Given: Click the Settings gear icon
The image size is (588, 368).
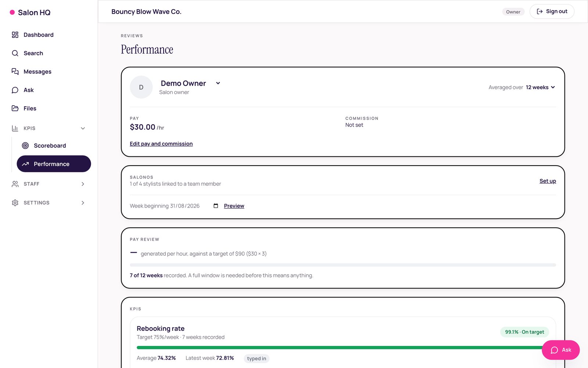Looking at the screenshot, I should (x=15, y=202).
